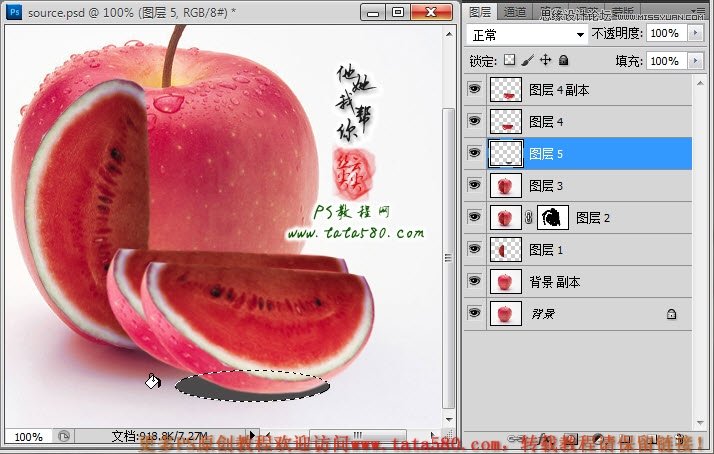Click the canvas horizontal scrollbar thumb
This screenshot has height=454, width=714.
tap(358, 435)
